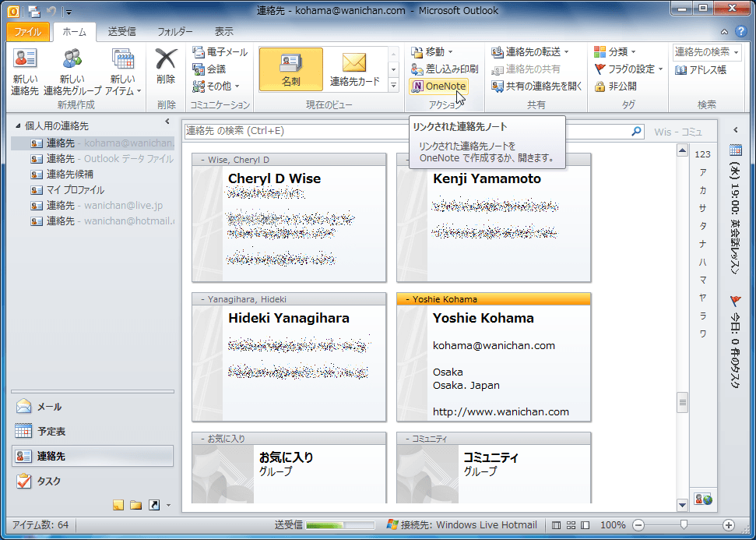Click the 連絡先の検索 find contact box
This screenshot has height=540, width=756.
point(707,52)
